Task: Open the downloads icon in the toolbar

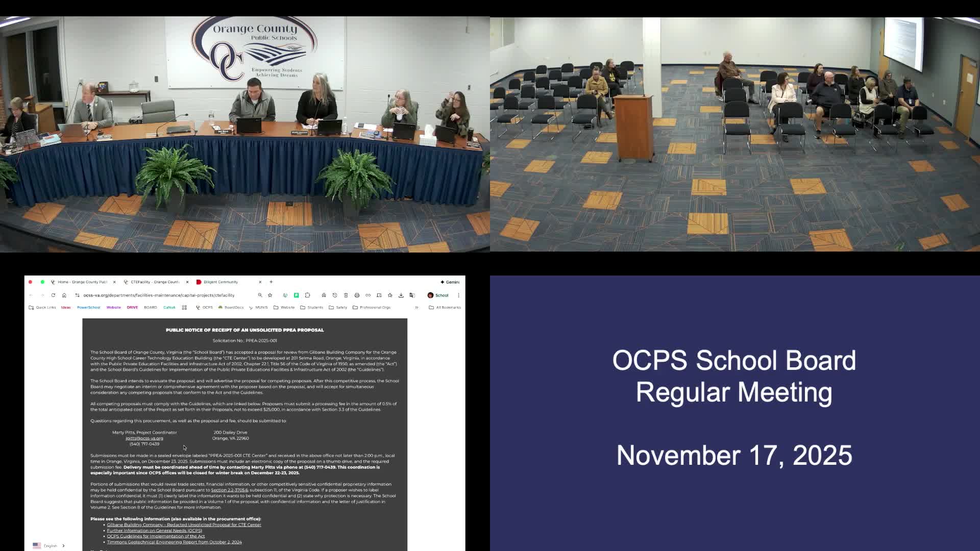Action: coord(401,295)
